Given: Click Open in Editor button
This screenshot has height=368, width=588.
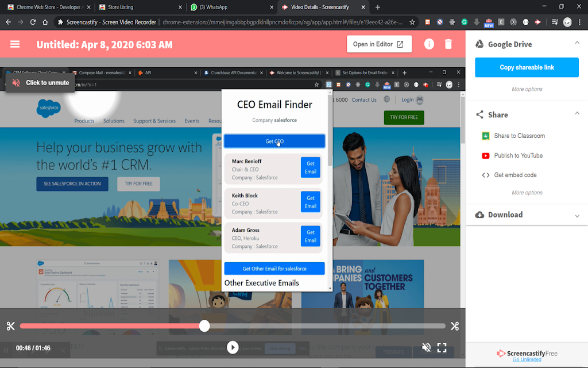Looking at the screenshot, I should [x=379, y=44].
